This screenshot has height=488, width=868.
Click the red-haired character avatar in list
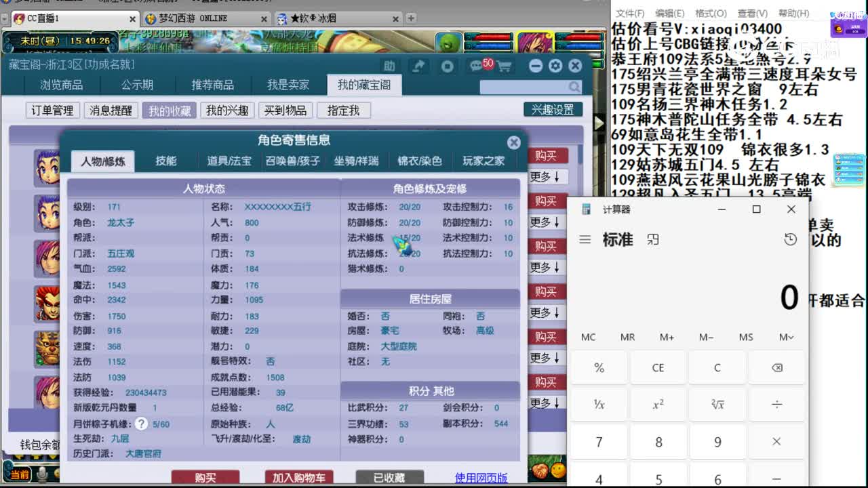(x=47, y=303)
